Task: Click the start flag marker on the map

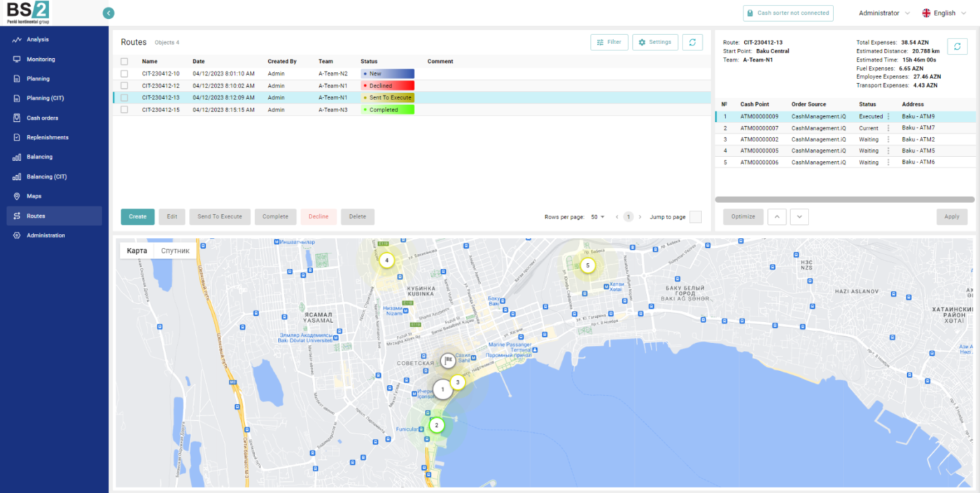Action: coord(447,361)
